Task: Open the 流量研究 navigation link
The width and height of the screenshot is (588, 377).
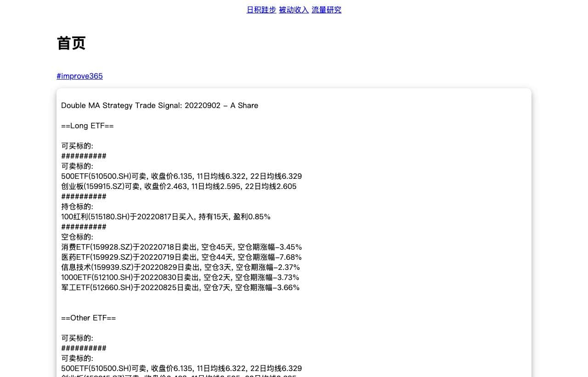Action: [327, 10]
